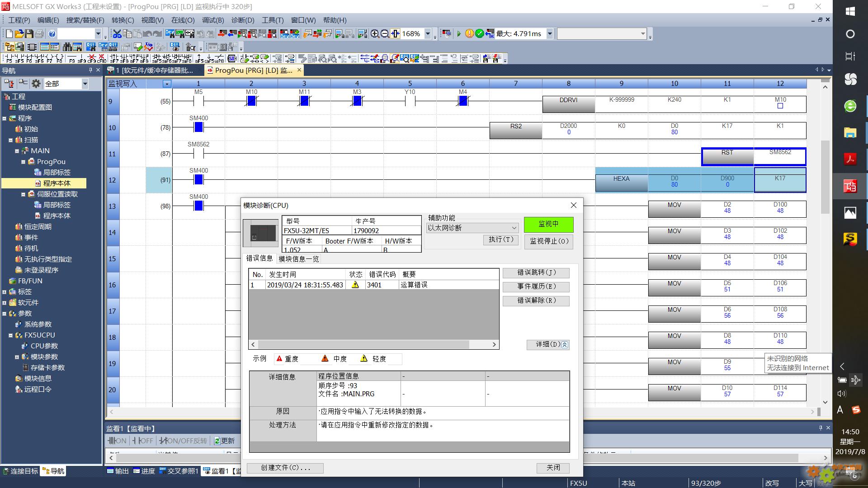Click the Print icon in toolbar

[x=39, y=33]
